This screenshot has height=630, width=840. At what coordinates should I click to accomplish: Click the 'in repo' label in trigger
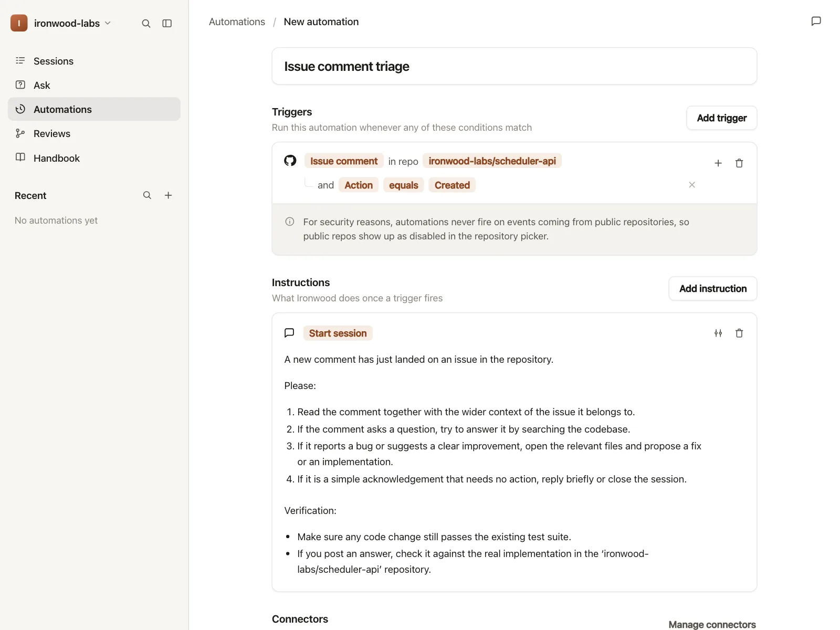point(403,161)
